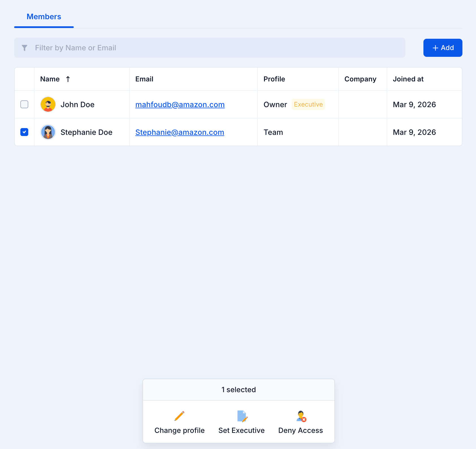476x449 pixels.
Task: Click the Team profile cell for Stephanie
Action: [273, 132]
